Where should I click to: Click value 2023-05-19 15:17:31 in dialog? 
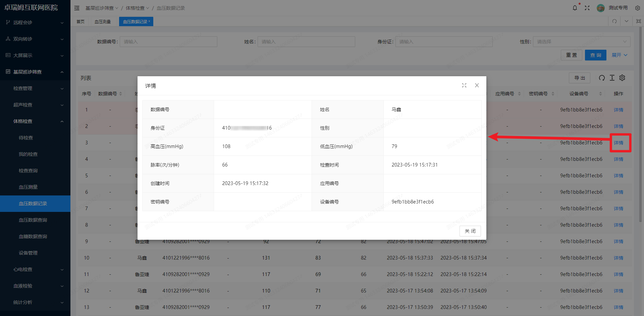coord(415,165)
